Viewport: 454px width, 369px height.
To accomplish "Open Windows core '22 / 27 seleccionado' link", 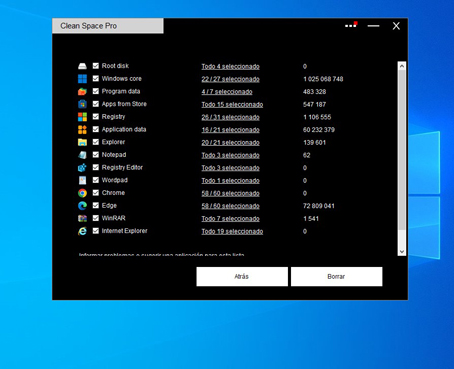I will coord(230,79).
